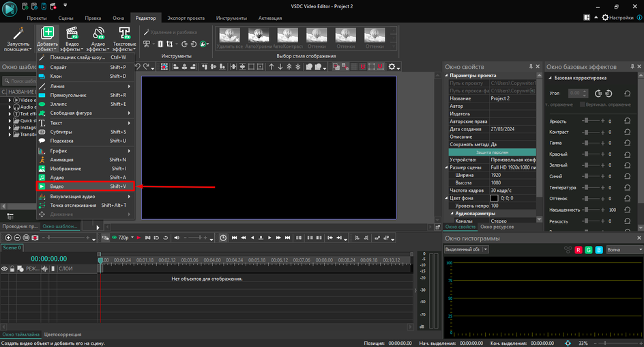Toggle timeline volume speaker icon
The height and width of the screenshot is (347, 644).
177,238
